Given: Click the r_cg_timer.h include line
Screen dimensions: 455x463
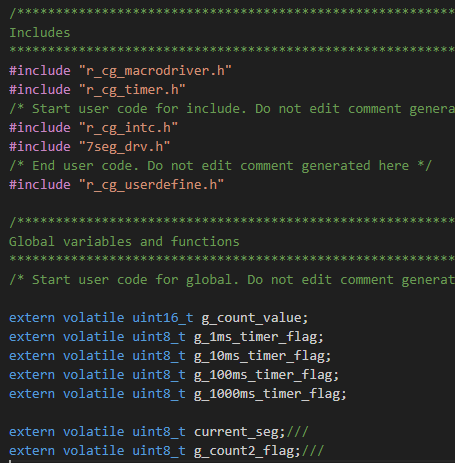Looking at the screenshot, I should click(97, 90).
